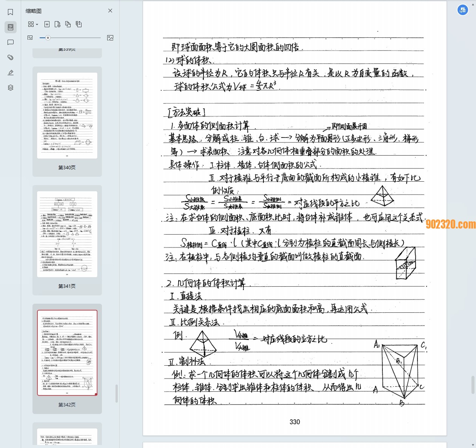Viewport: 476px width, 448px height.
Task: Click the replace pages icon
Action: [x=68, y=24]
